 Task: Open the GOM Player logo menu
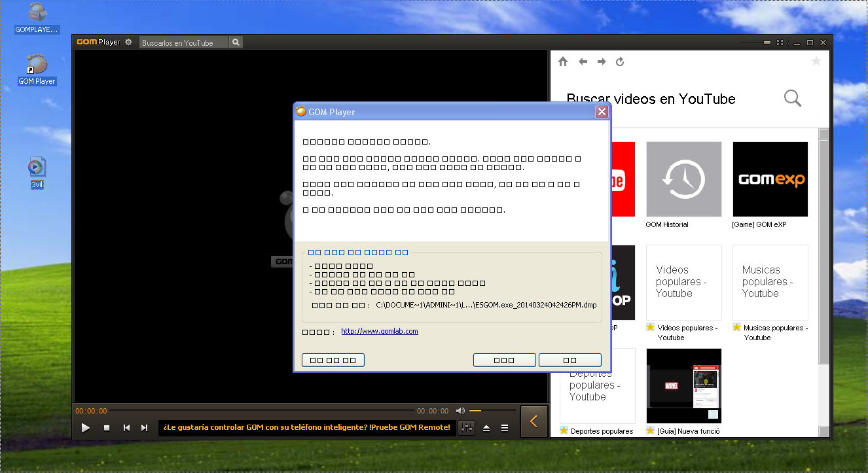98,42
